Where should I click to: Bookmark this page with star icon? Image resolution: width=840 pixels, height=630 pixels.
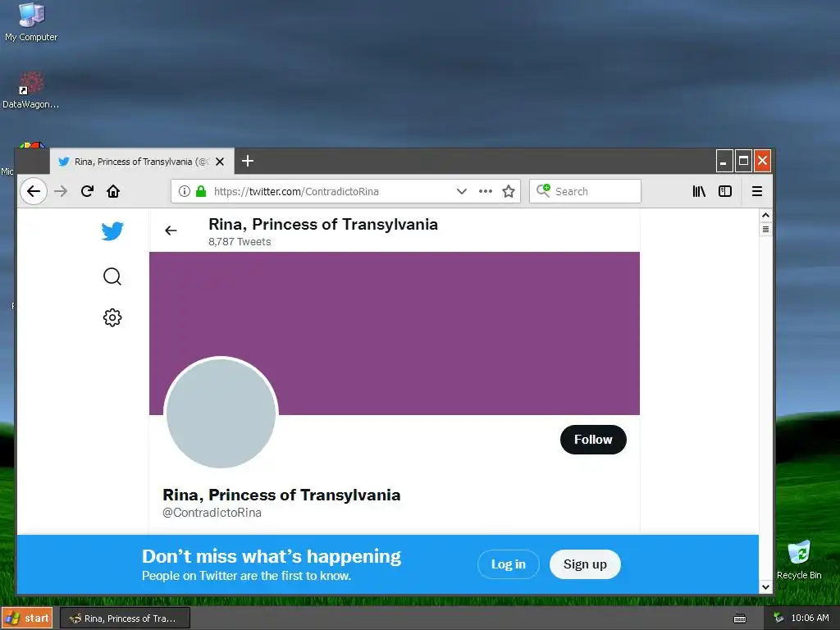509,191
